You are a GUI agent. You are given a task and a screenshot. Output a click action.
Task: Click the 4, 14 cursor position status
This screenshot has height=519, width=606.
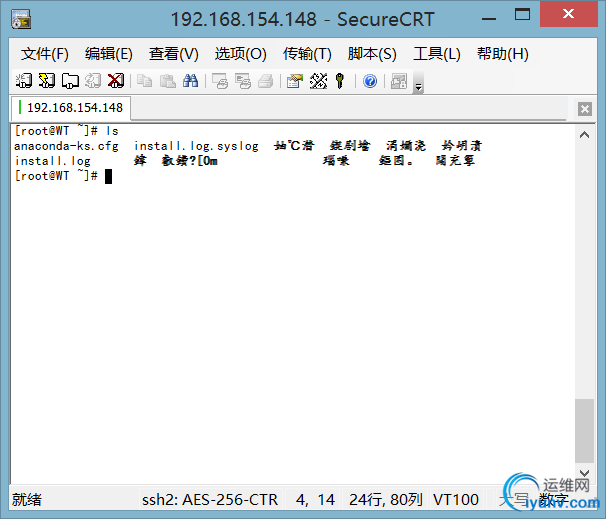coord(315,500)
